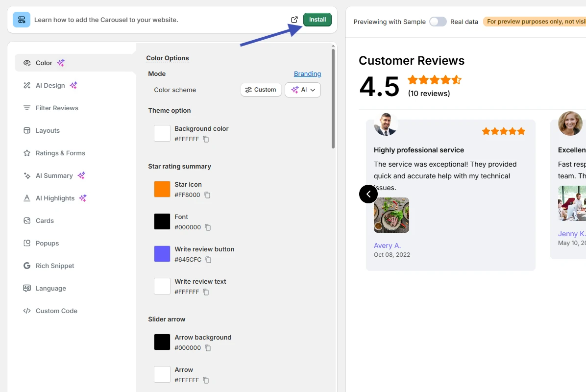Click the Color Options panel scrollbar

333,98
